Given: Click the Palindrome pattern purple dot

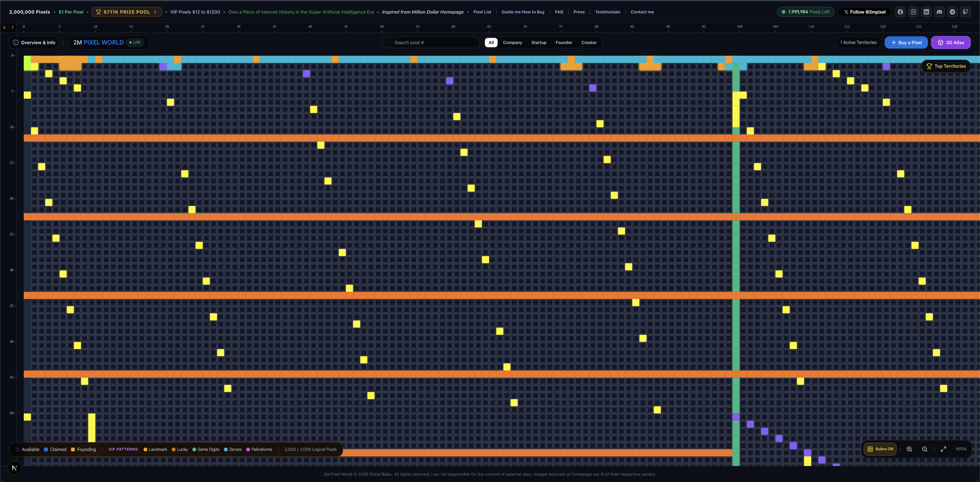Looking at the screenshot, I should [x=248, y=449].
